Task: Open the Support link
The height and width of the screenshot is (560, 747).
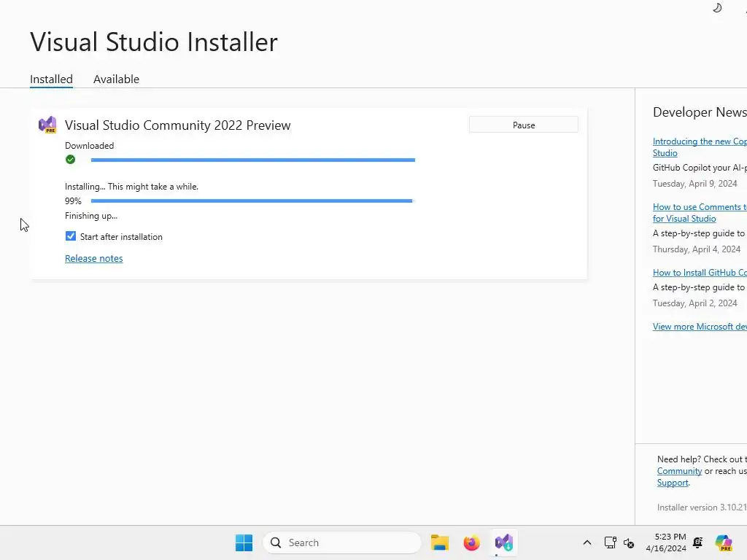Action: click(673, 483)
